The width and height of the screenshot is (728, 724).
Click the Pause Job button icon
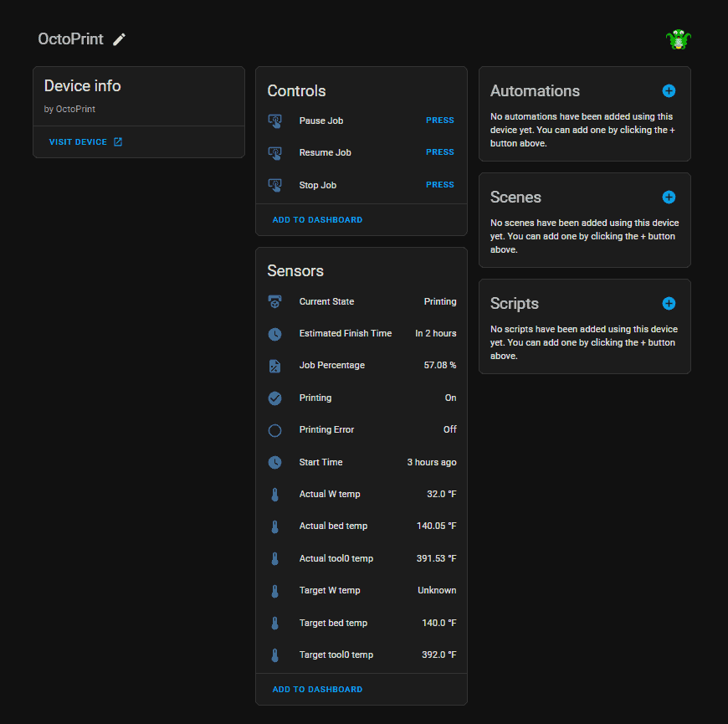tap(274, 121)
